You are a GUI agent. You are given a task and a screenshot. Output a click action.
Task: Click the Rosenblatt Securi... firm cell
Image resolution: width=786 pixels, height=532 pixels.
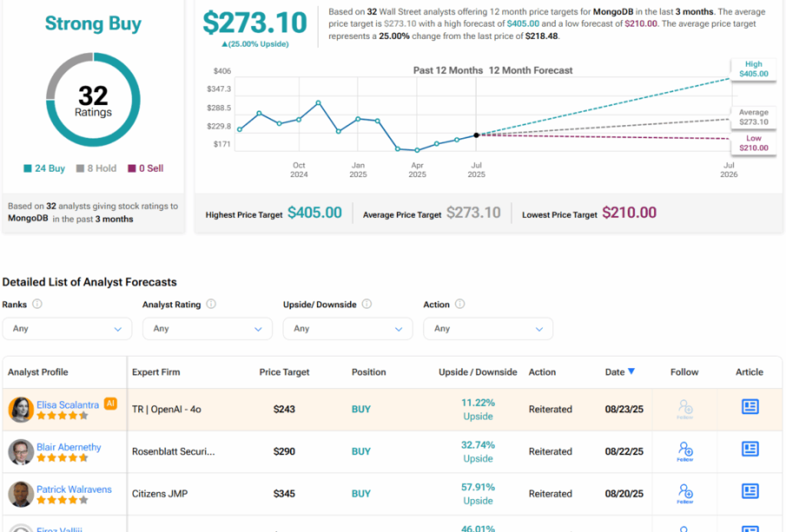click(x=174, y=451)
